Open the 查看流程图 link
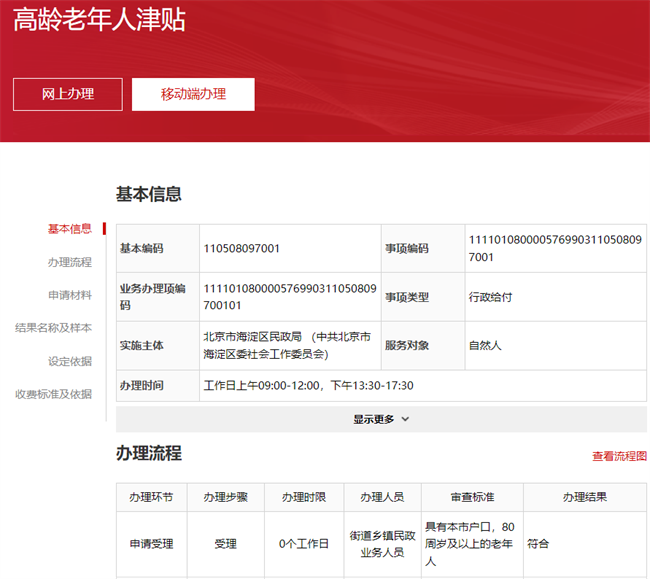This screenshot has width=650, height=579. pos(619,456)
